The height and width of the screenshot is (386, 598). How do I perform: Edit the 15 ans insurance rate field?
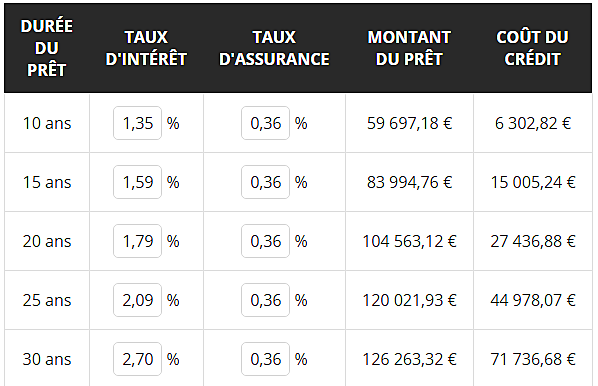point(265,182)
